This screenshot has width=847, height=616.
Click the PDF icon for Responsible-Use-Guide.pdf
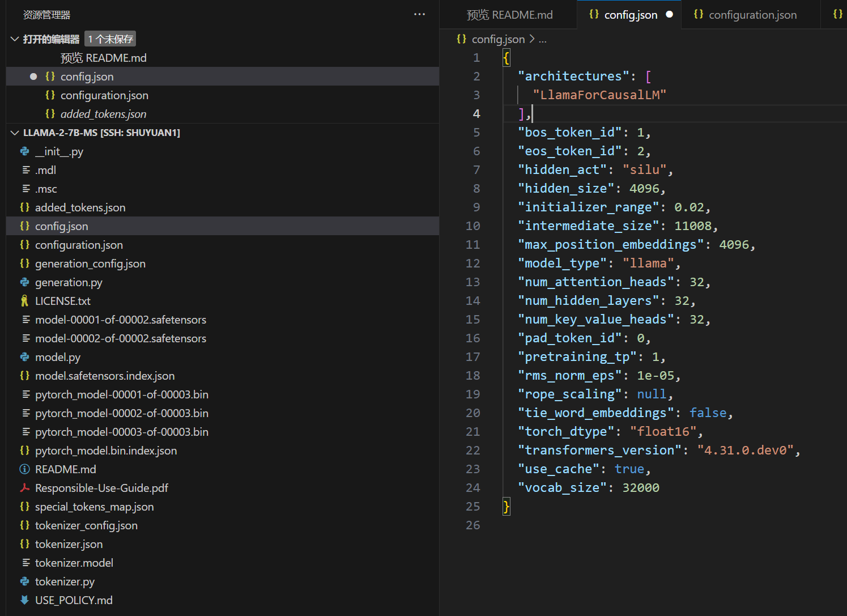[25, 488]
